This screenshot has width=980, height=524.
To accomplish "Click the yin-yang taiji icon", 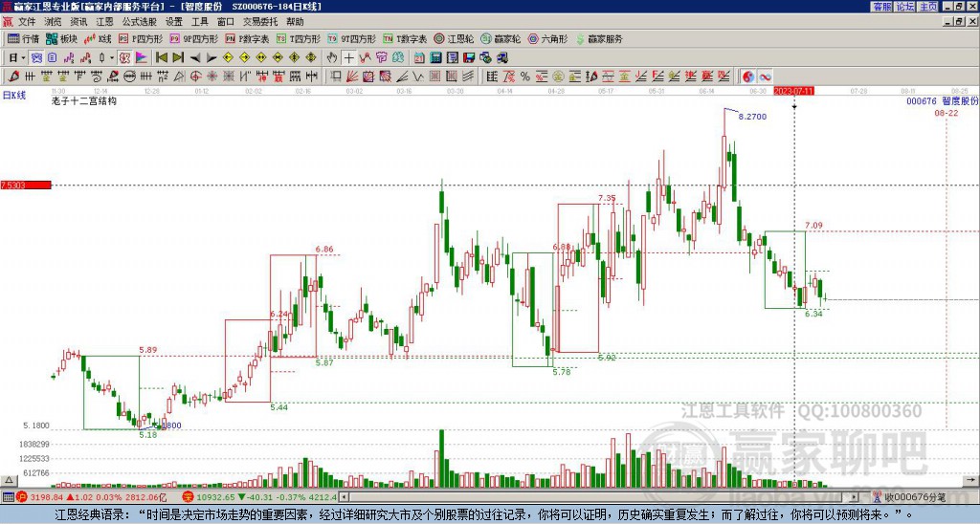I will point(748,76).
